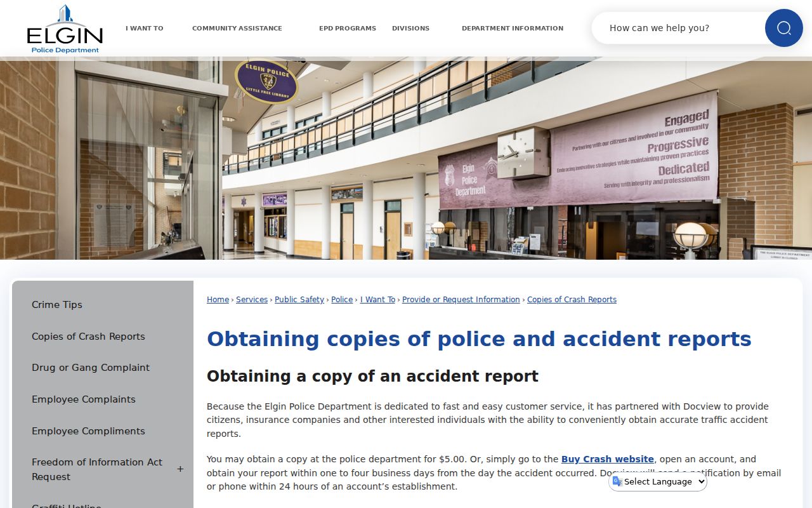812x508 pixels.
Task: Click Copies of Crash Reports breadcrumb
Action: point(572,300)
